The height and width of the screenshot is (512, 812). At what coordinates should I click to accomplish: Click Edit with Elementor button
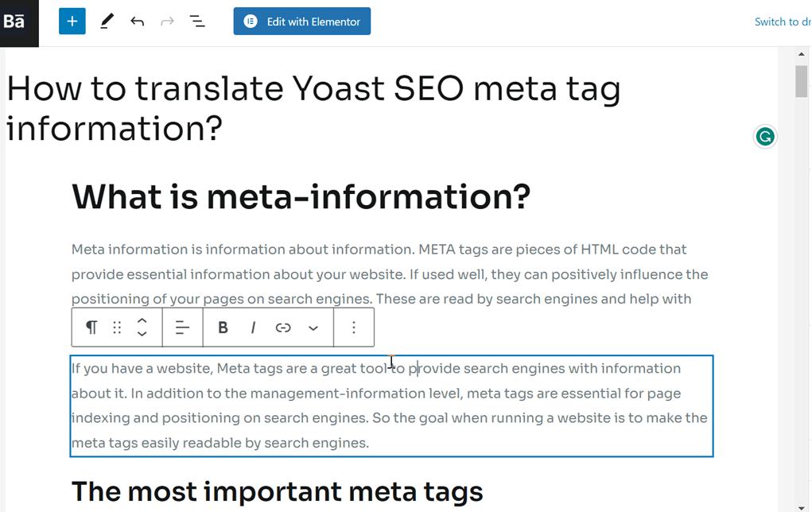point(302,21)
